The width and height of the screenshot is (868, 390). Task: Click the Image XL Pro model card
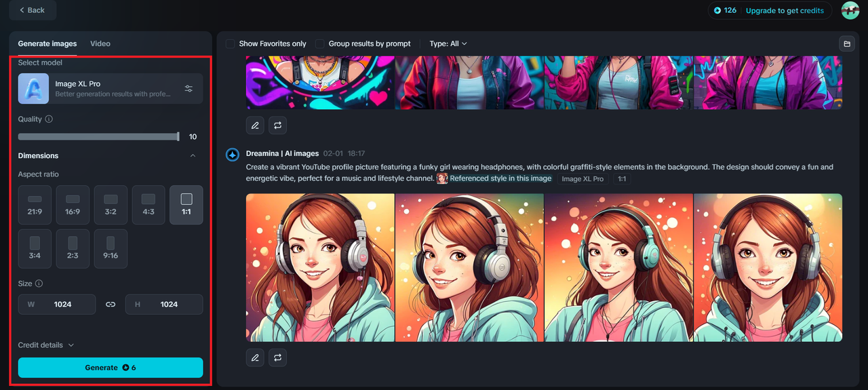[111, 89]
